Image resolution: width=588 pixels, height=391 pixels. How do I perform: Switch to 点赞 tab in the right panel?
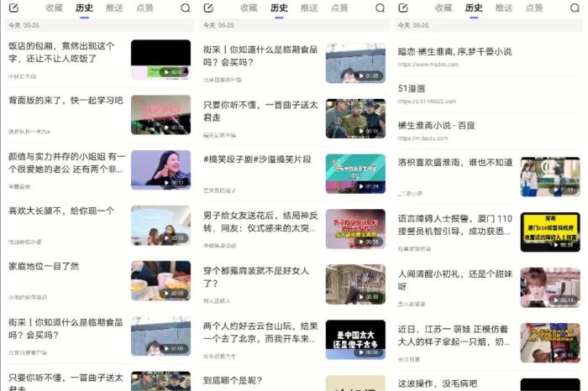pos(534,8)
